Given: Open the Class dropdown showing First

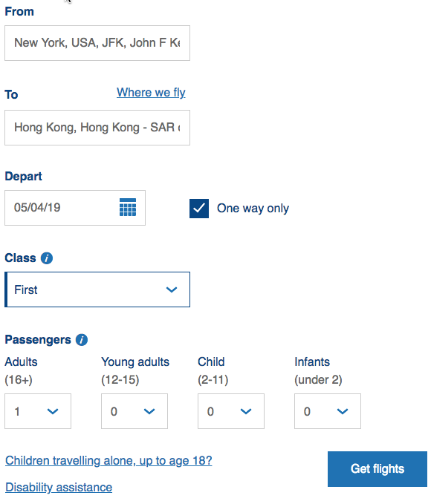Looking at the screenshot, I should click(97, 289).
